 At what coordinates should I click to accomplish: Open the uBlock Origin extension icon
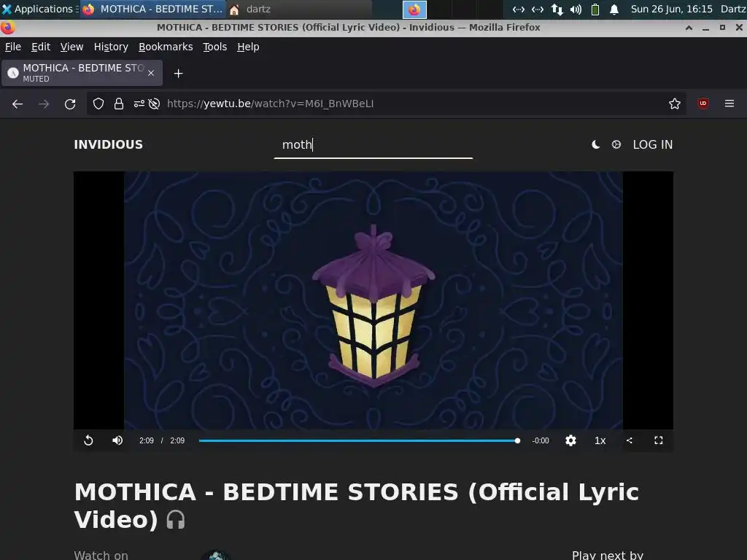[x=703, y=104]
